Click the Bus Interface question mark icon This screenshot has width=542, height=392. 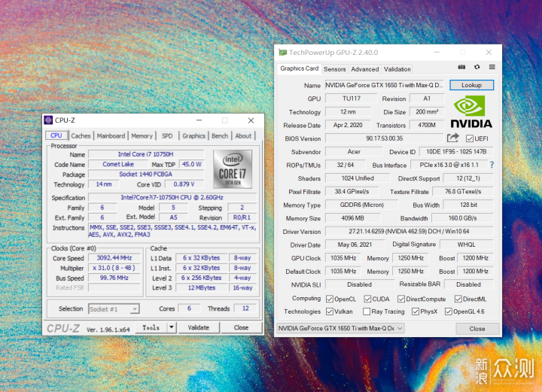click(492, 165)
